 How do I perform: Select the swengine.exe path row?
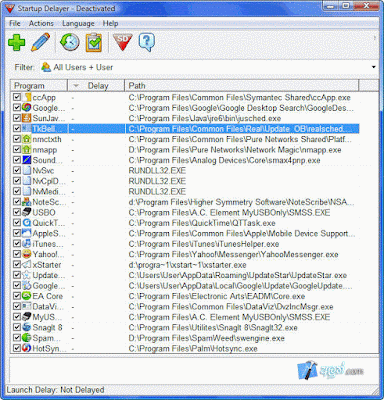[207, 338]
